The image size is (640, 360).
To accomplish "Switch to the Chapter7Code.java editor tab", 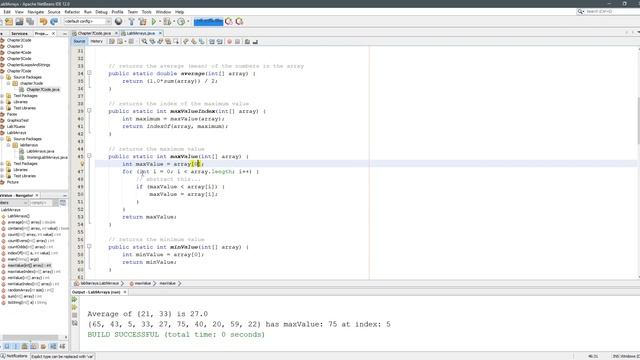I will tap(94, 33).
